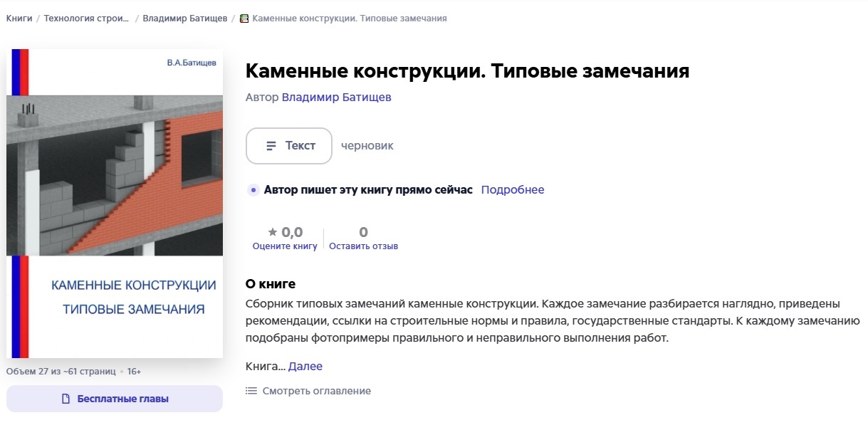The image size is (868, 425).
Task: Click the review count number 0
Action: coord(363,232)
